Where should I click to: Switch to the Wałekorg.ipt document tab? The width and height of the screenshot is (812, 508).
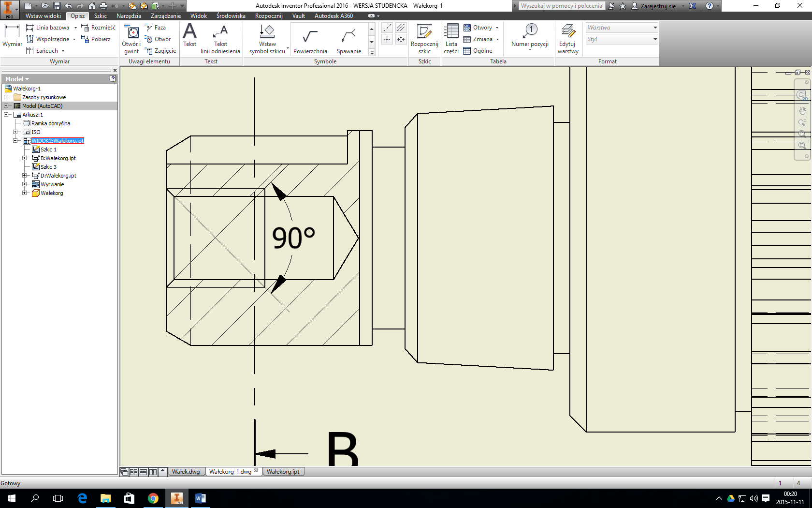[x=283, y=472]
